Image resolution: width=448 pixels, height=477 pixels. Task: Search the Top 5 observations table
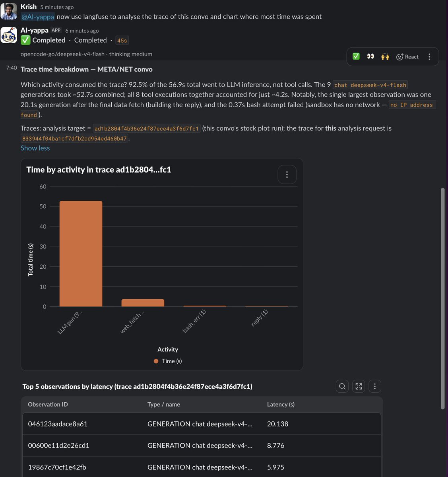342,386
